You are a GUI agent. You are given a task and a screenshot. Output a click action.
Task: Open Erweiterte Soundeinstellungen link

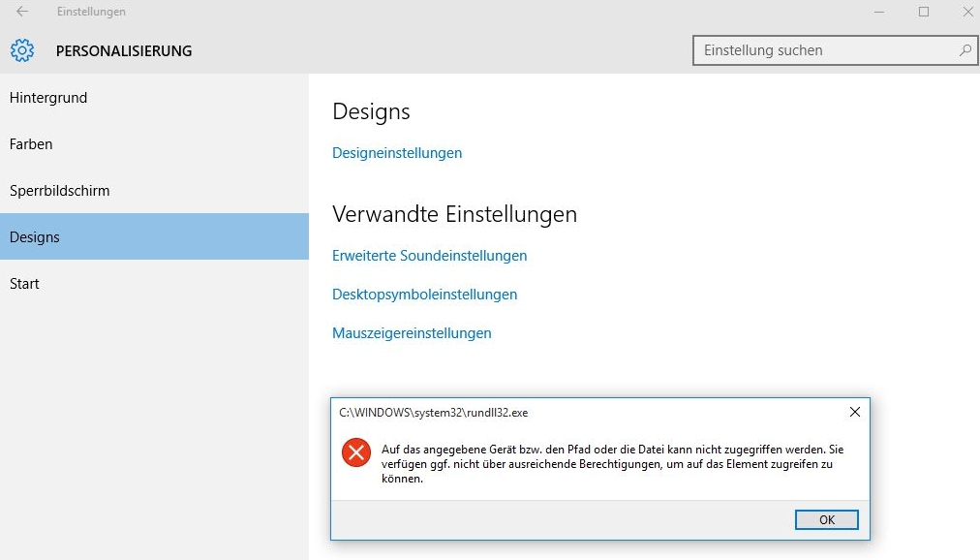(429, 256)
